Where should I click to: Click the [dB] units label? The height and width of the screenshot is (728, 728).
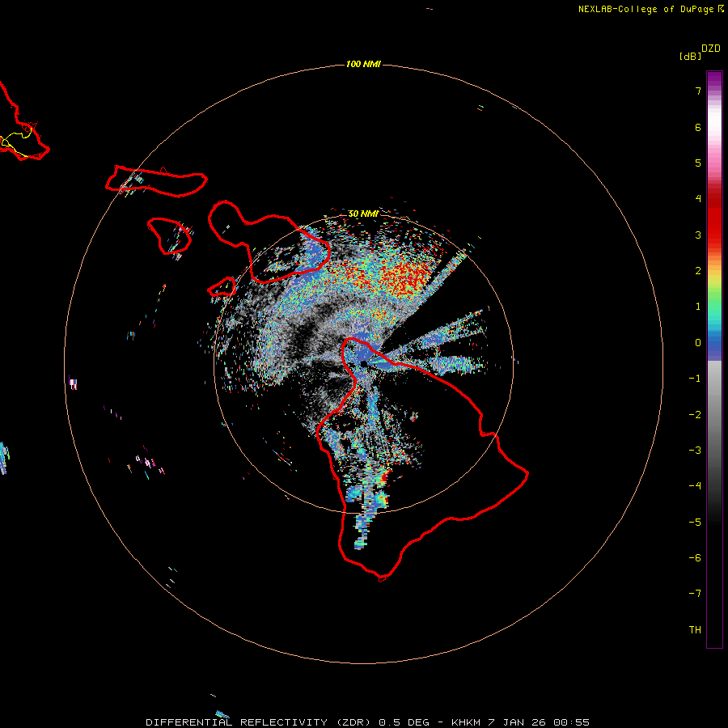(691, 56)
